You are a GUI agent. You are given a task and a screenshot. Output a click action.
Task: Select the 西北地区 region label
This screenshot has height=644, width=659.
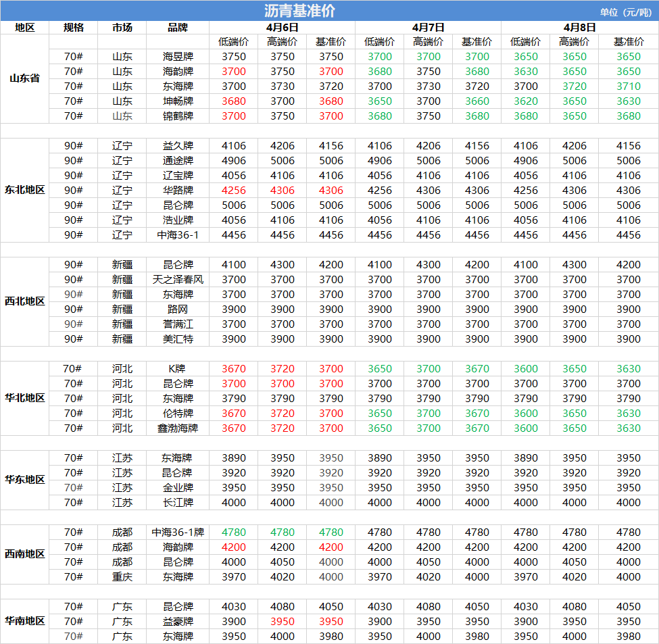[24, 301]
